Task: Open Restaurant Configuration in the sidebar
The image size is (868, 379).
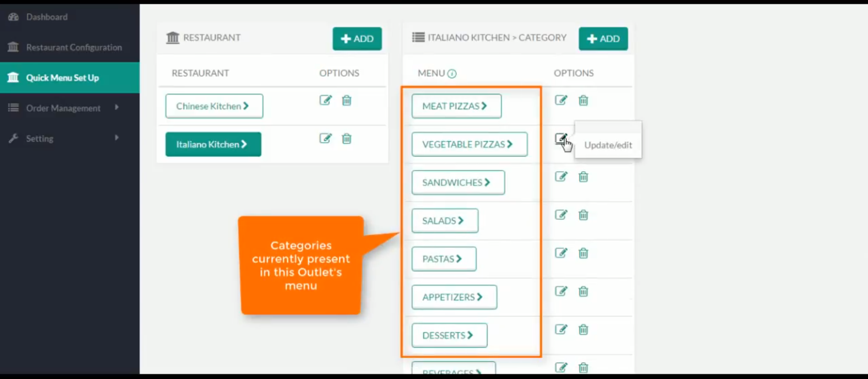Action: (x=70, y=47)
